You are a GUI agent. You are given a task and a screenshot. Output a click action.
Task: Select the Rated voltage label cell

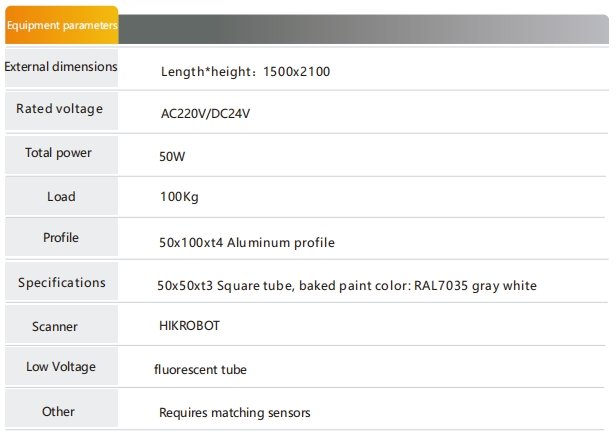[x=61, y=110]
